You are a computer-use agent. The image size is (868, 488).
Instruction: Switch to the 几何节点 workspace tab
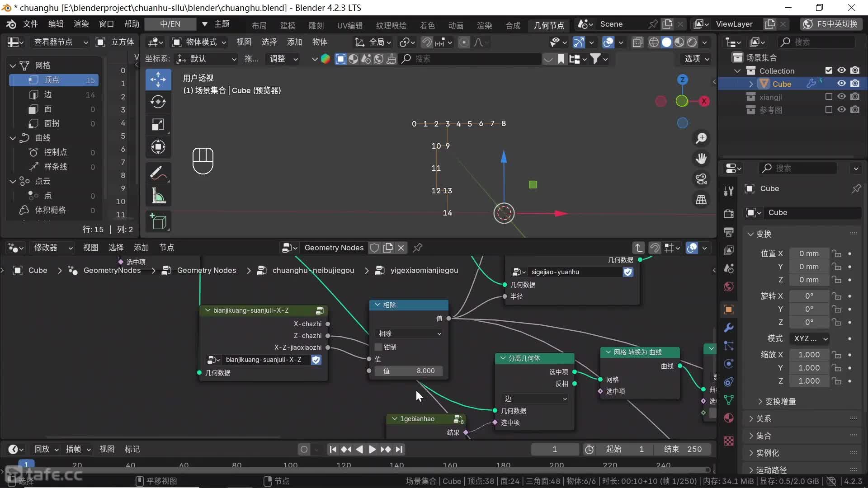[x=548, y=25]
